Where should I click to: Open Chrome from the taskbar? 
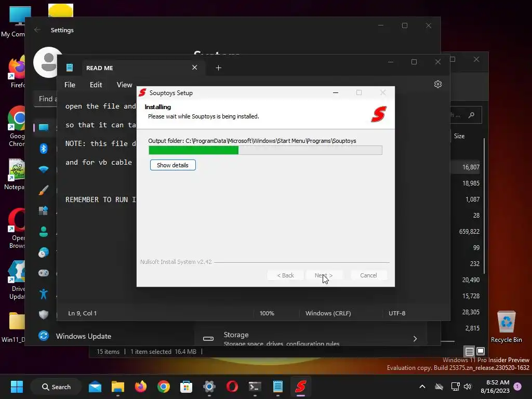164,387
